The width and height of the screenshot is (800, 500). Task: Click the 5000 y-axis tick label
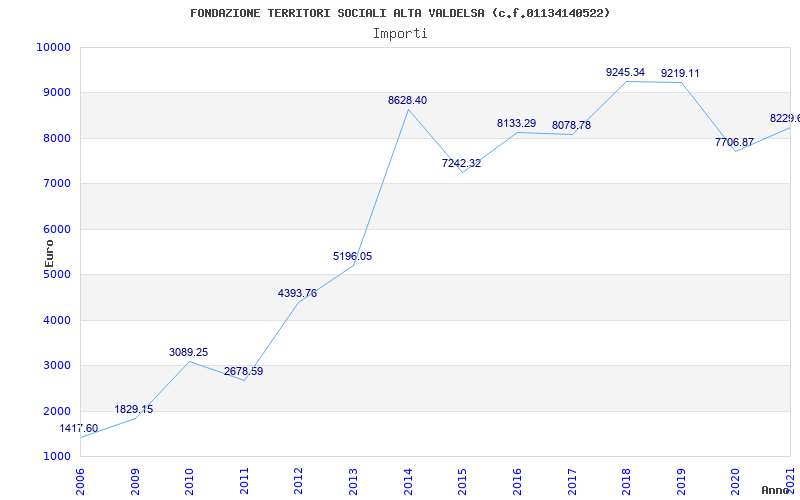click(x=56, y=275)
